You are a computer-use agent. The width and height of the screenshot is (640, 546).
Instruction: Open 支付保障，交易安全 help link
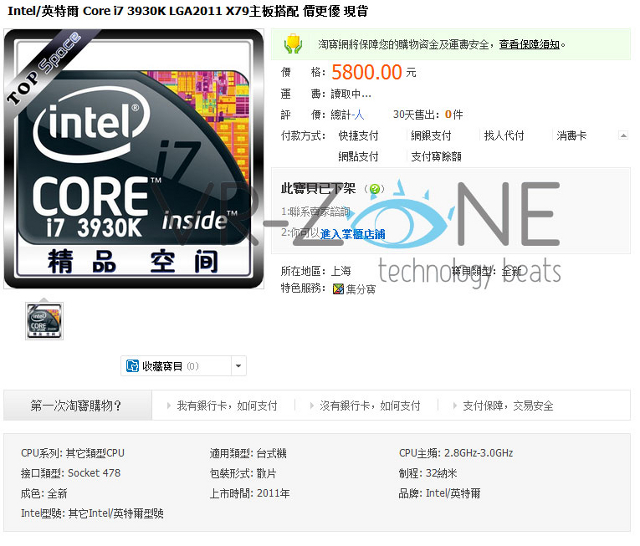(x=508, y=406)
